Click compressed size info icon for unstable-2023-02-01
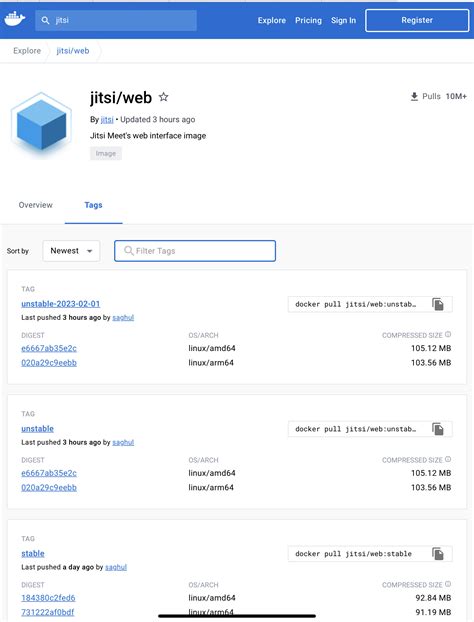 tap(448, 334)
